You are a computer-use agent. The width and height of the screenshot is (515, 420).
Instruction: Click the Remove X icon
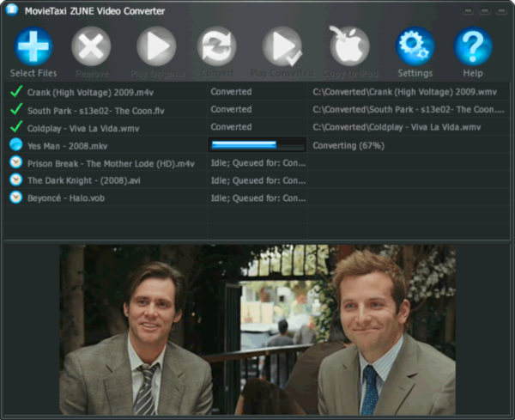(x=91, y=46)
